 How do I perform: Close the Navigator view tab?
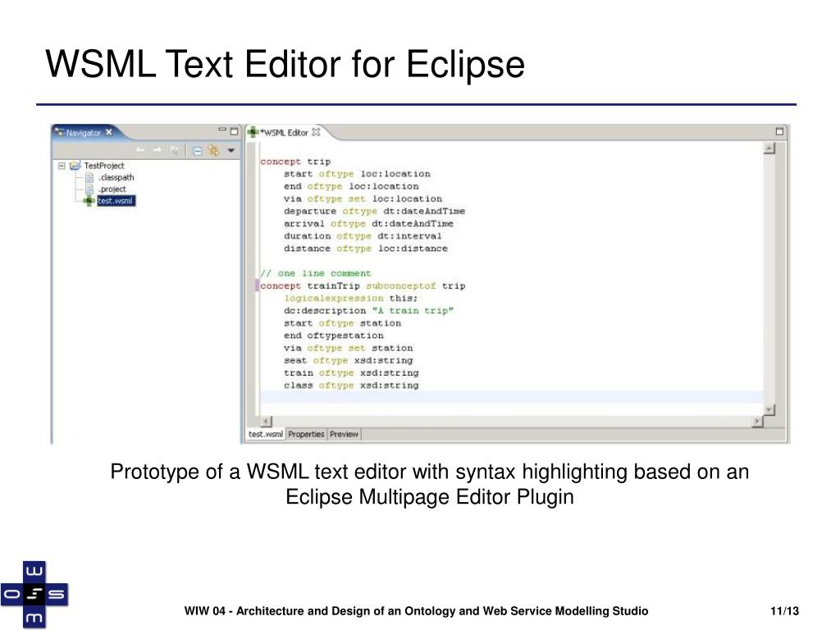tap(109, 132)
